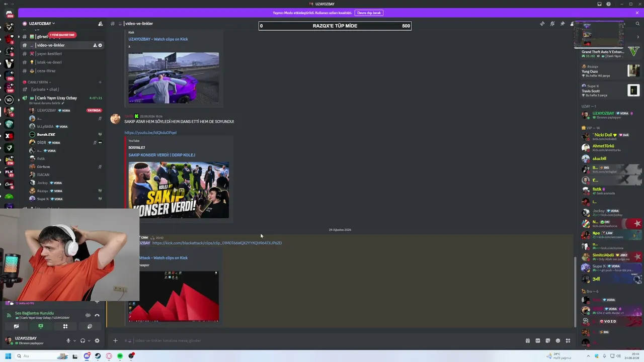Add channel to CANLI YAYIN category
Viewport: 644px width, 362px height.
pos(100,82)
